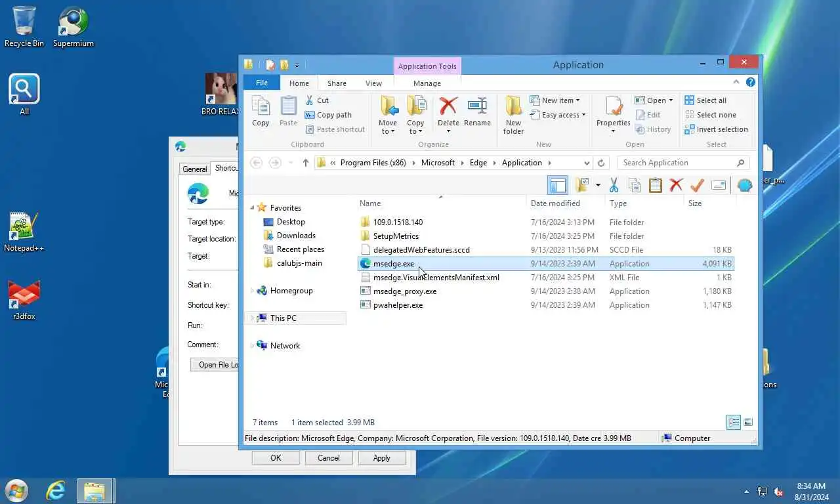Image resolution: width=840 pixels, height=504 pixels.
Task: Click the Help question mark icon
Action: pyautogui.click(x=751, y=82)
